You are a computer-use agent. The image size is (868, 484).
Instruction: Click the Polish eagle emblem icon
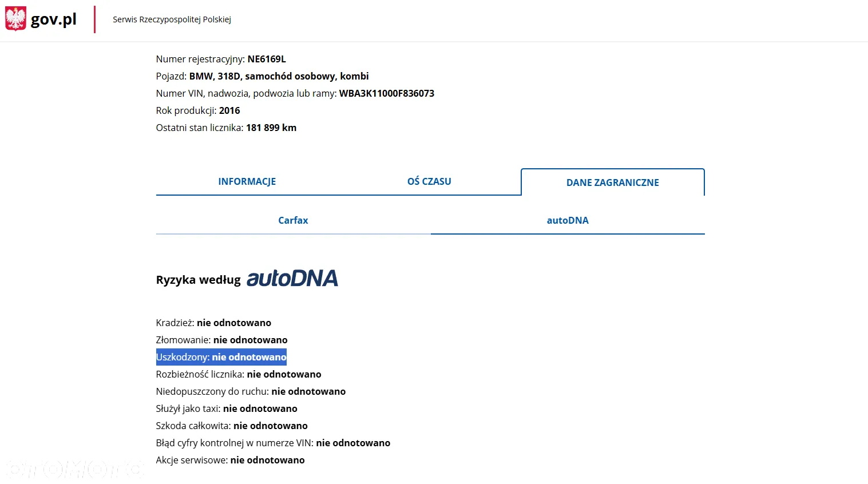click(x=15, y=18)
